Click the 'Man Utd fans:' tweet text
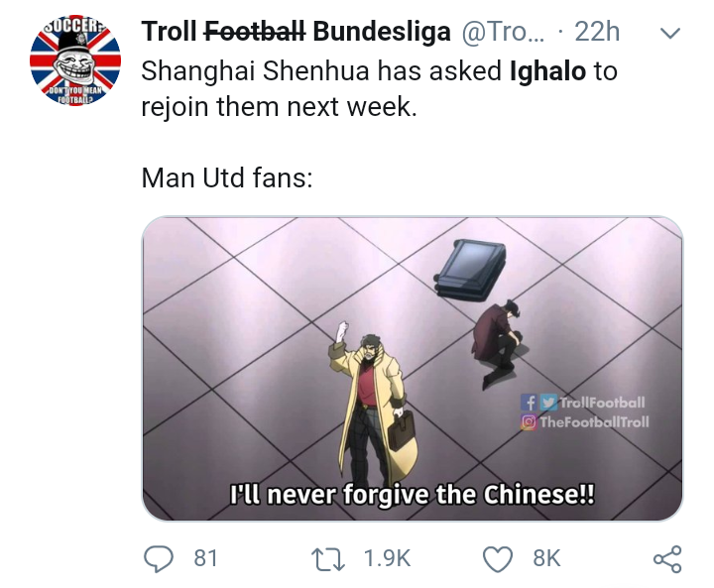This screenshot has height=588, width=714. tap(227, 177)
